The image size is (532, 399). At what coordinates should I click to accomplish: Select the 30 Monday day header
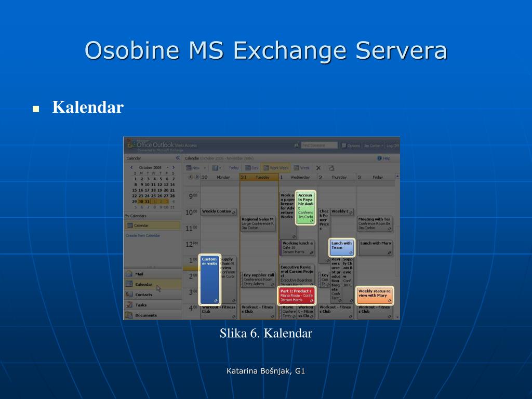[x=220, y=177]
